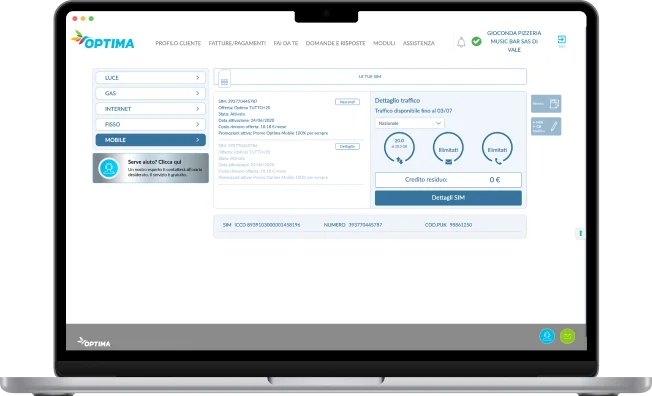The height and width of the screenshot is (396, 652).
Task: Click the Dettagli SIM button
Action: 448,198
